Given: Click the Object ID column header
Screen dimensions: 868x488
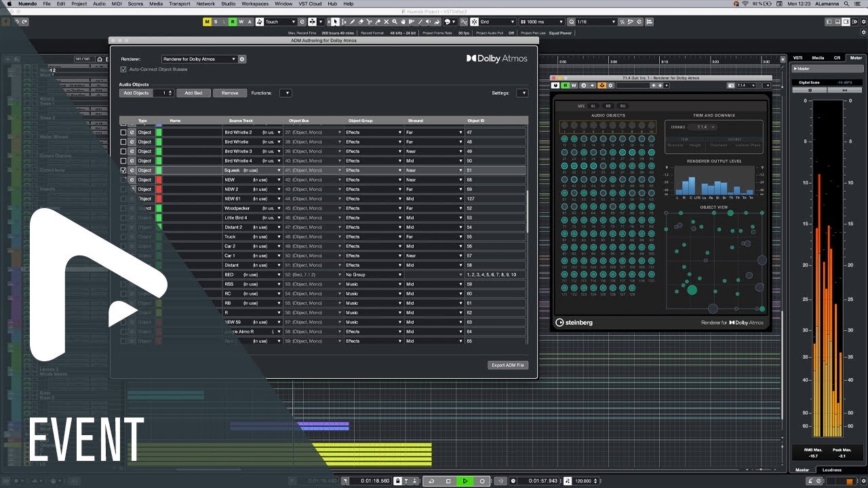Looking at the screenshot, I should coord(476,121).
